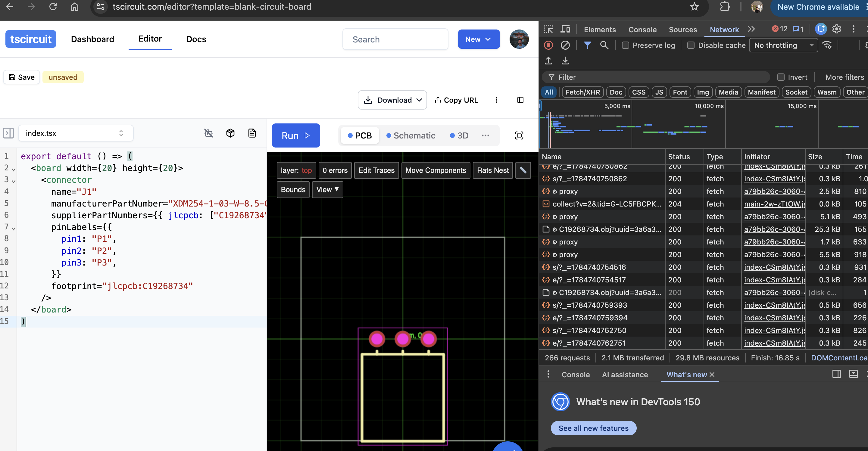
Task: Clear the network log
Action: click(565, 45)
